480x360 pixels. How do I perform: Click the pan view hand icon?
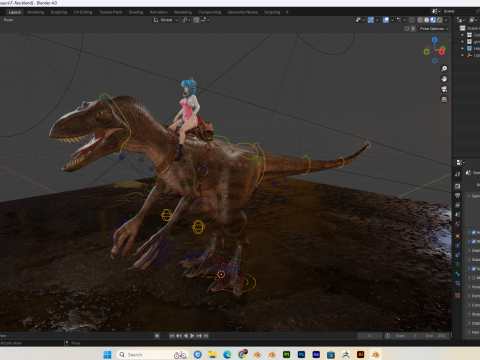[444, 79]
